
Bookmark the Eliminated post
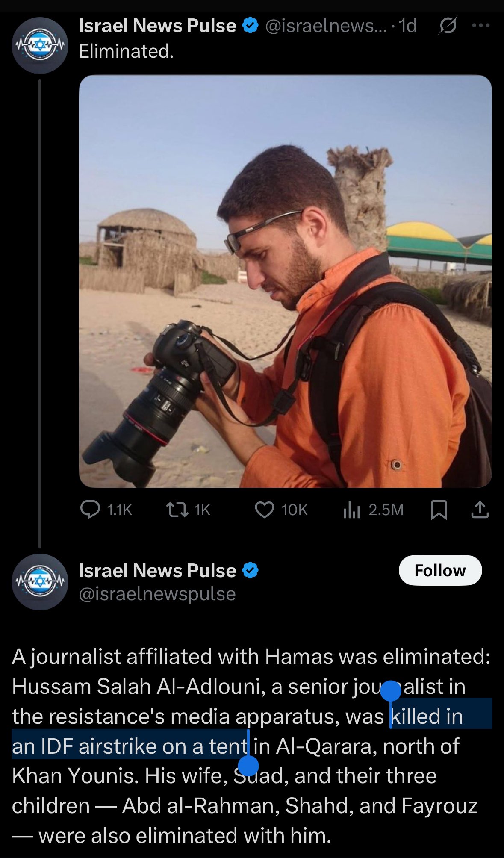click(x=439, y=510)
